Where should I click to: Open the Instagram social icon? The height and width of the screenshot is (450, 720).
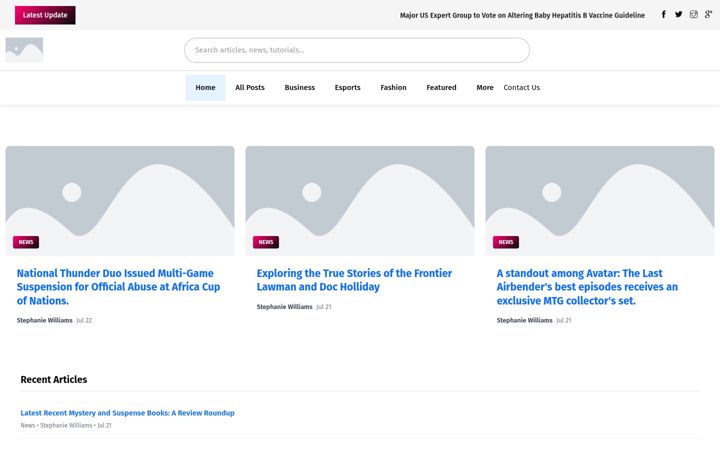pyautogui.click(x=693, y=15)
